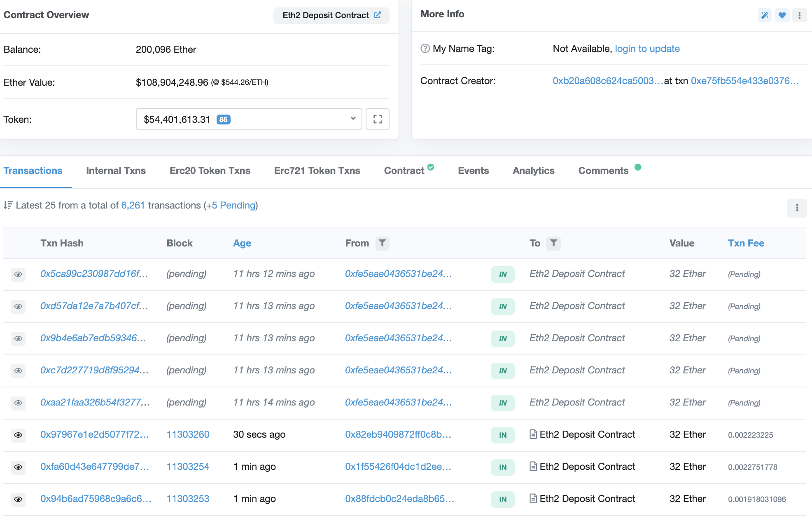Open transaction hash 0xfa60d43e647799de7...
Image resolution: width=812 pixels, height=516 pixels.
click(x=95, y=467)
